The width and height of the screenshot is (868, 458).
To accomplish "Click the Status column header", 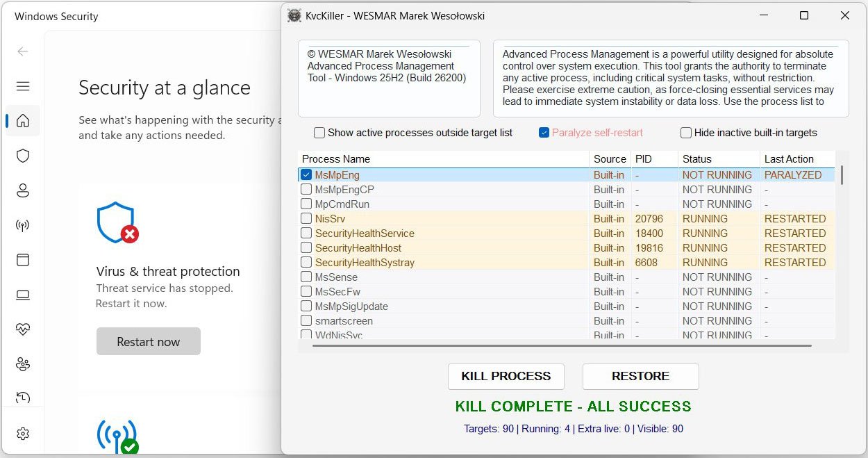I will point(718,159).
